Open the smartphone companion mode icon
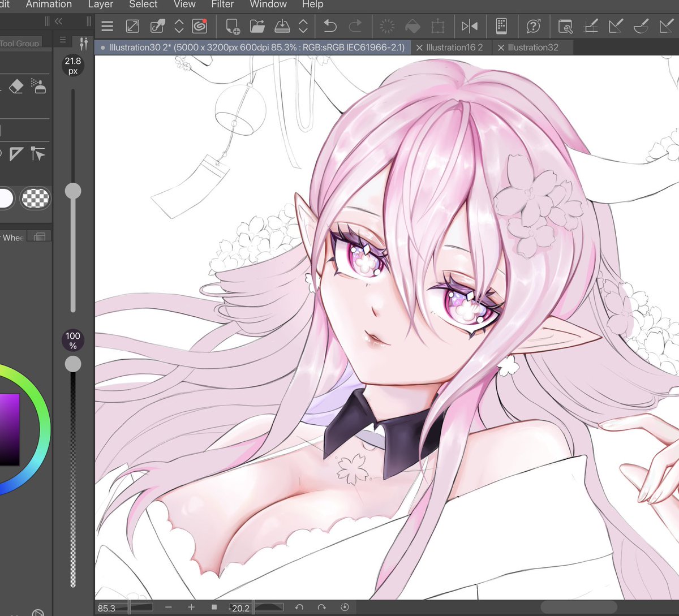The height and width of the screenshot is (616, 679). pyautogui.click(x=501, y=26)
